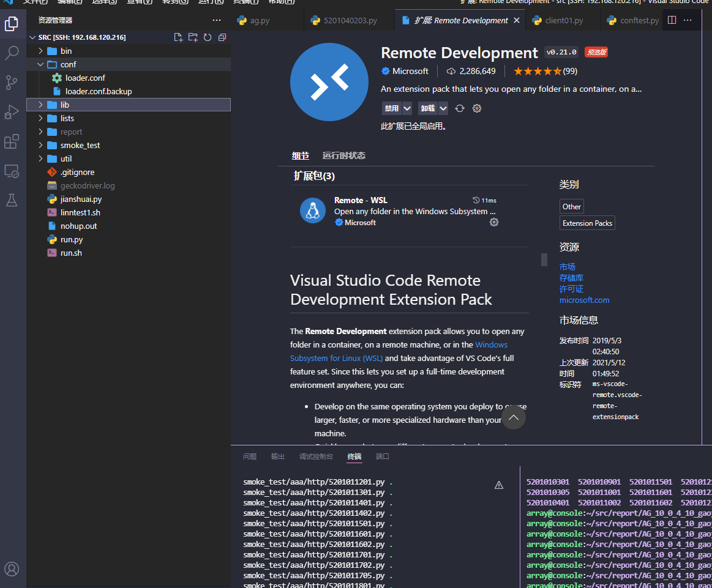Image resolution: width=712 pixels, height=588 pixels.
Task: Switch to the 5201040203.py tab
Action: click(350, 20)
